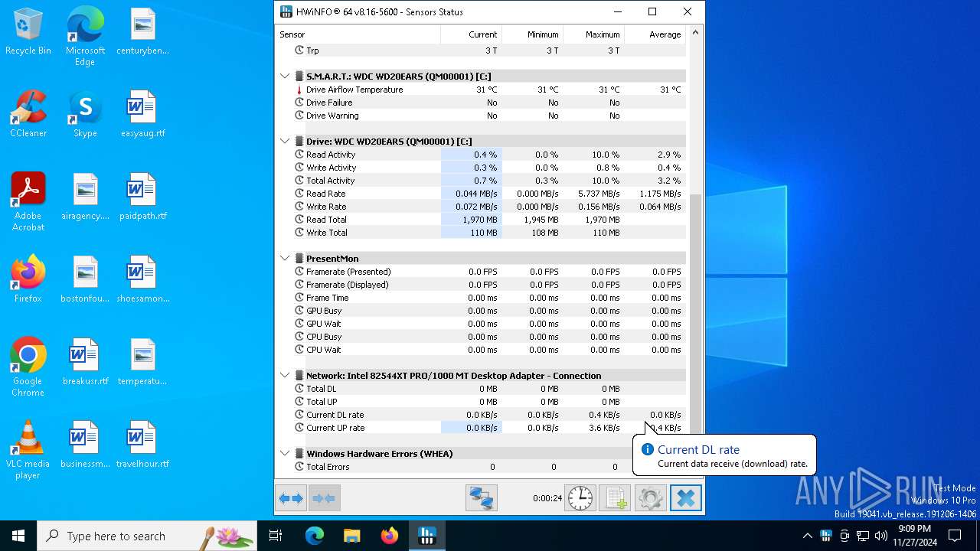Open File Explorer from the taskbar
The height and width of the screenshot is (551, 980).
pyautogui.click(x=352, y=536)
